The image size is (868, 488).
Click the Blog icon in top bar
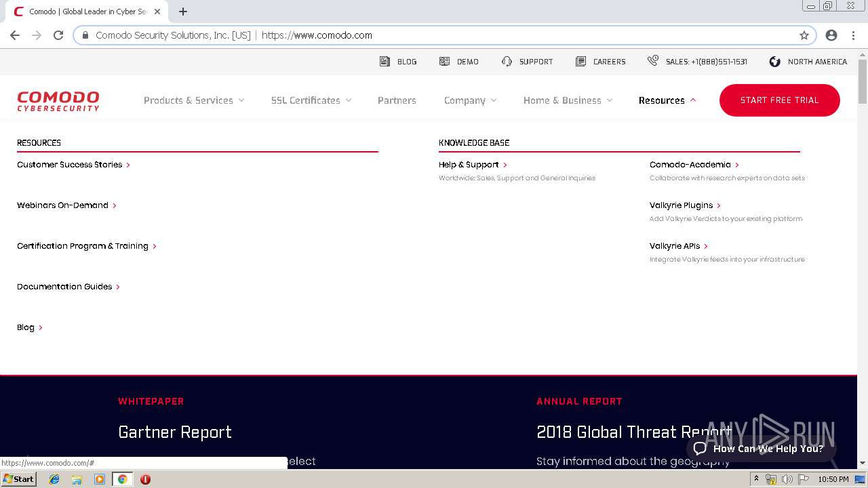click(384, 61)
